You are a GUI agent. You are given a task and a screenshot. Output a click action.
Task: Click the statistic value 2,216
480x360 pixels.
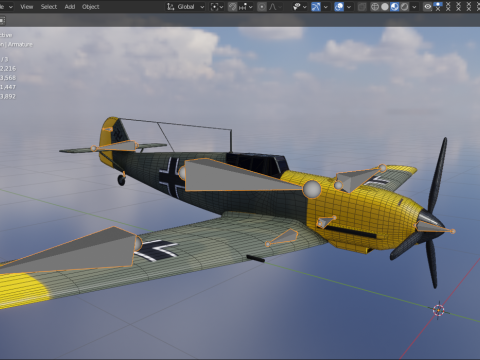tap(8, 68)
